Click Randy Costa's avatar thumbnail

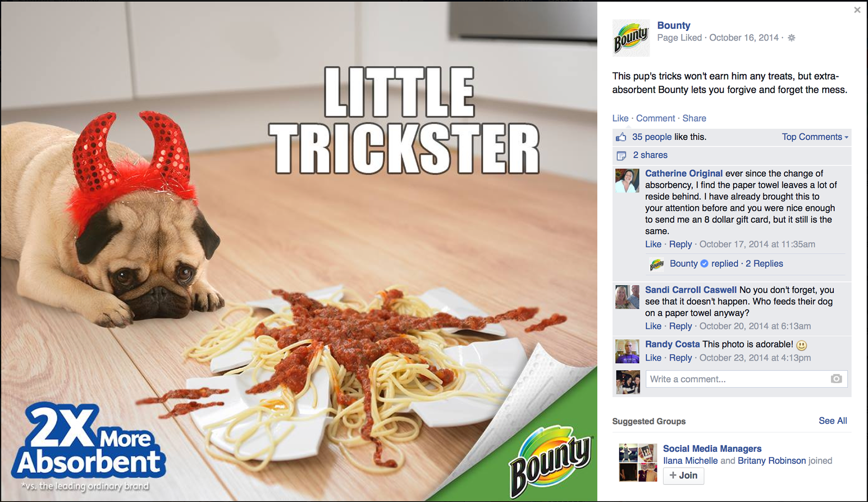click(x=627, y=351)
